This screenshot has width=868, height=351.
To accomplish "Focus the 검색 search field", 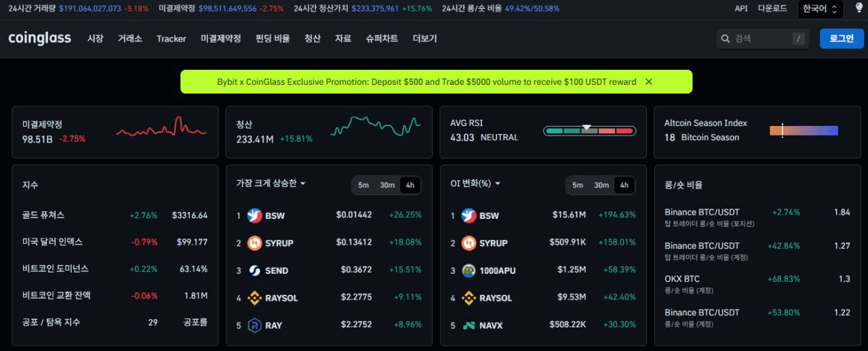I will click(762, 39).
